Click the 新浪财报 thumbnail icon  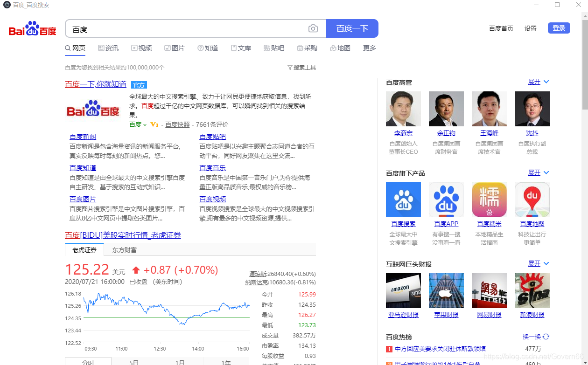click(x=532, y=290)
